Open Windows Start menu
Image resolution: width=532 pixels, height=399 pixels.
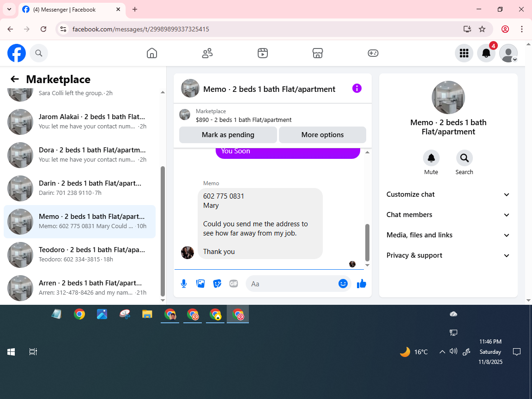(11, 352)
